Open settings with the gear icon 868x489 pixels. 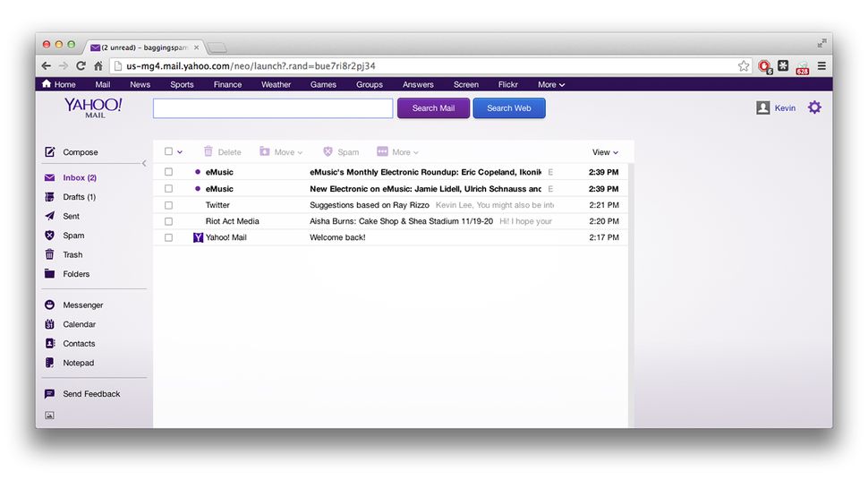coord(814,107)
